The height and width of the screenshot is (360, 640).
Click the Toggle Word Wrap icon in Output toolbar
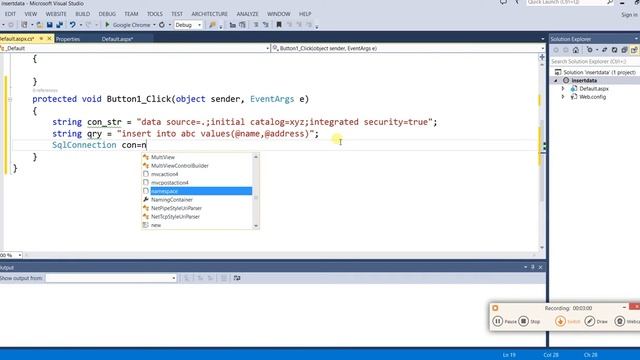pos(237,278)
